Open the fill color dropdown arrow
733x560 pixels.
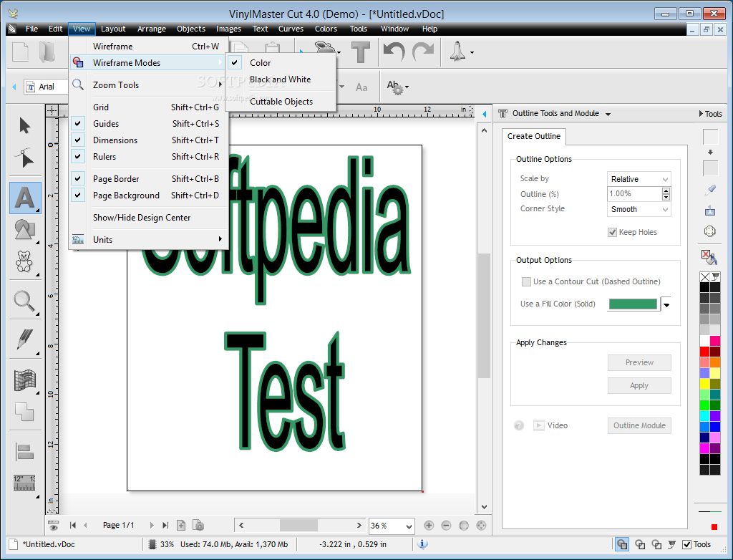[666, 304]
